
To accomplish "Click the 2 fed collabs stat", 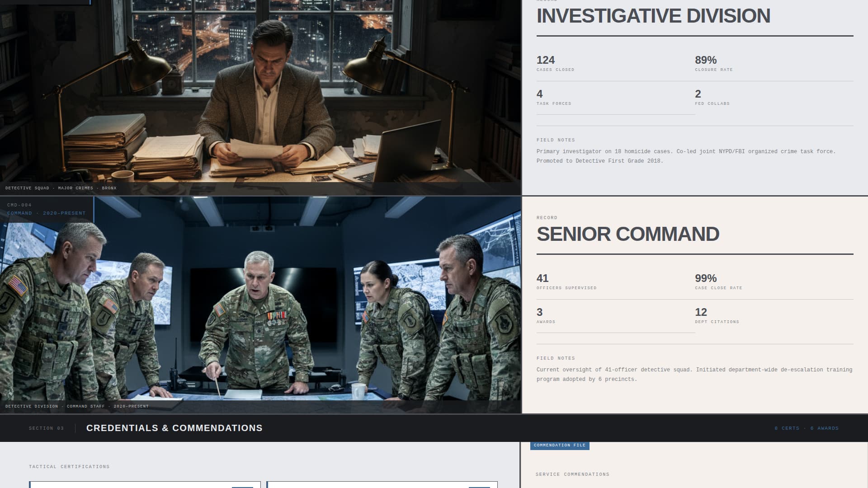I will [774, 98].
